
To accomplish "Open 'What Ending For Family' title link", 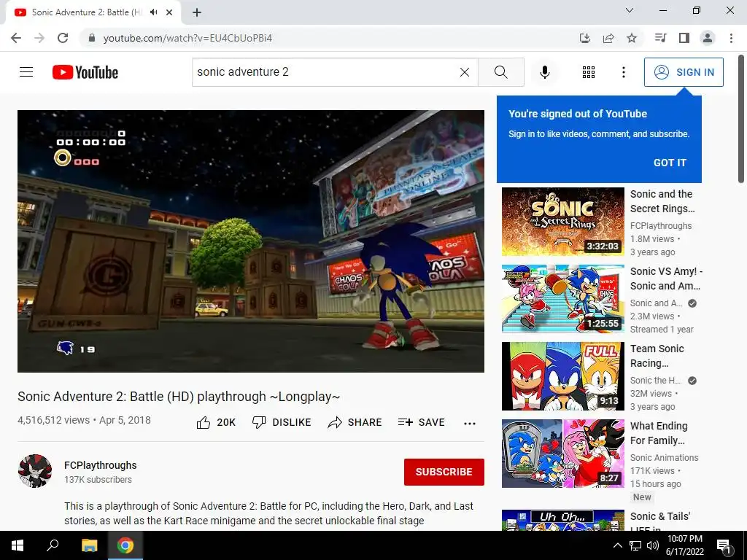I will 659,433.
